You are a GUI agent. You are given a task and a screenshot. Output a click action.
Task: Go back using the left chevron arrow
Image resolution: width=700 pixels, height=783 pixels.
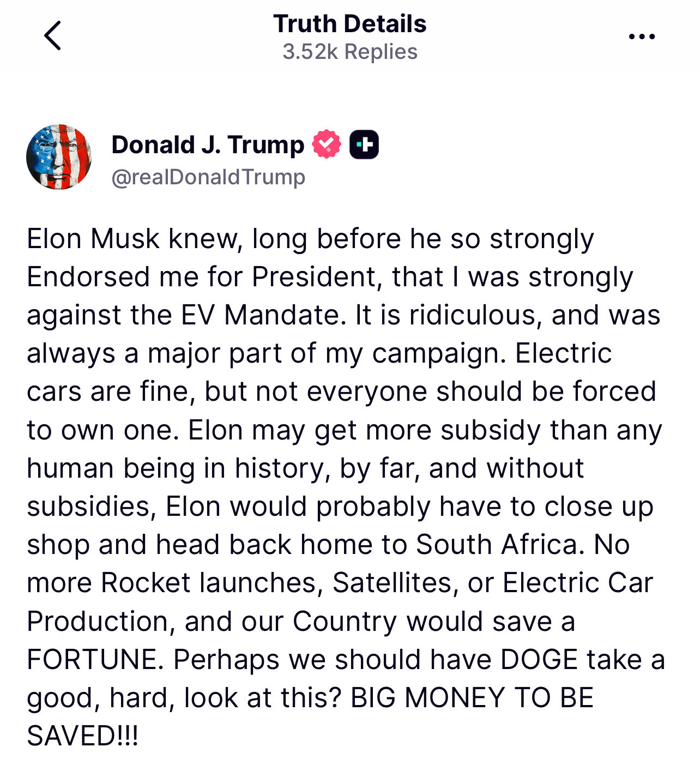(53, 36)
